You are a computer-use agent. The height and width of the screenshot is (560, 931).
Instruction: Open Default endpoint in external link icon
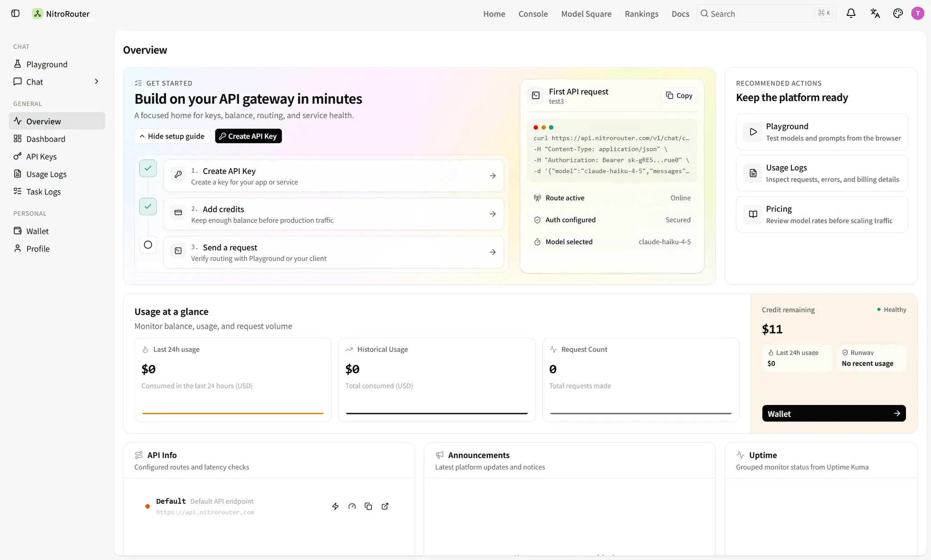coord(385,506)
